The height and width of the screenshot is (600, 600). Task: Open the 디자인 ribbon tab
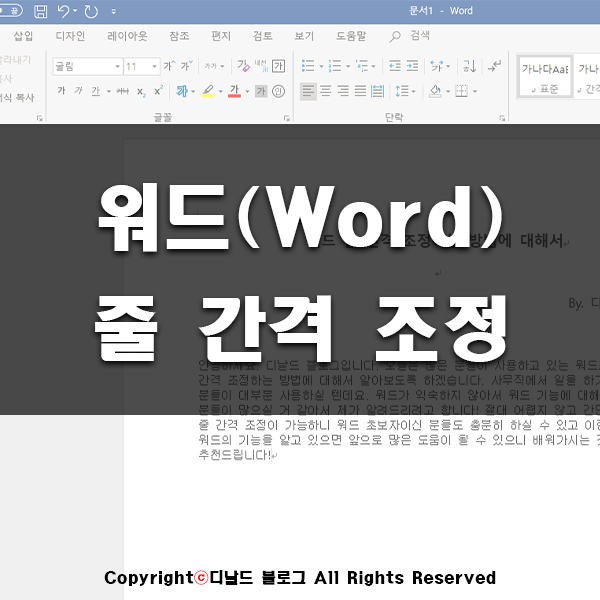[x=70, y=36]
